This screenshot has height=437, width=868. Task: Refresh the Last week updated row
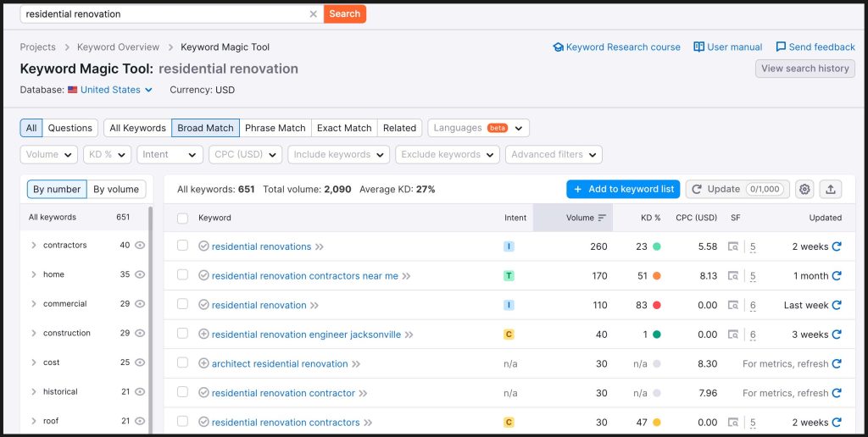tap(837, 306)
